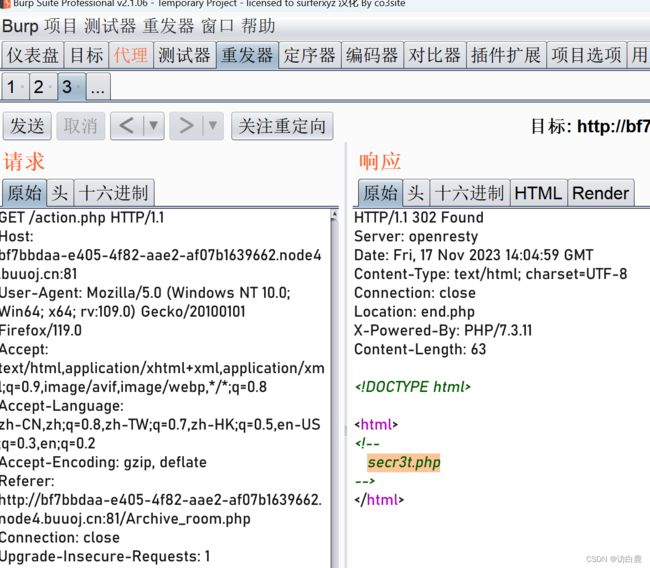Image resolution: width=650 pixels, height=568 pixels.
Task: Click the 关注重定向 follow redirect button
Action: [x=282, y=126]
